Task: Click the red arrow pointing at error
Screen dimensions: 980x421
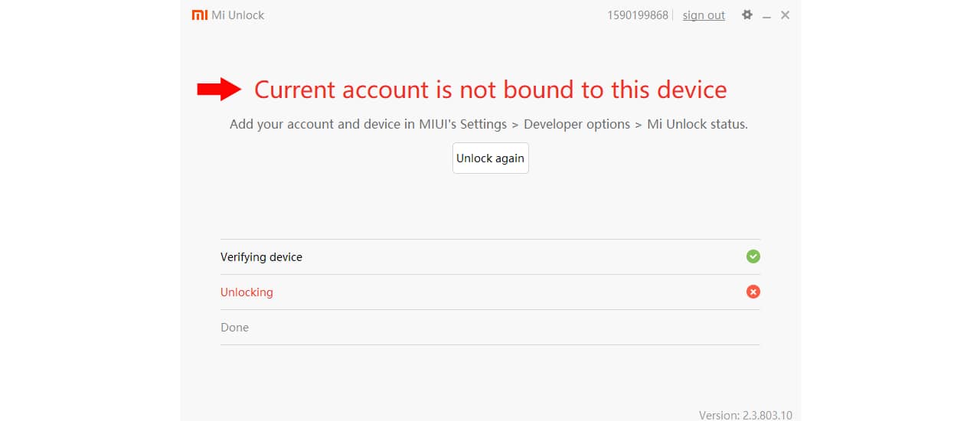Action: [x=219, y=90]
